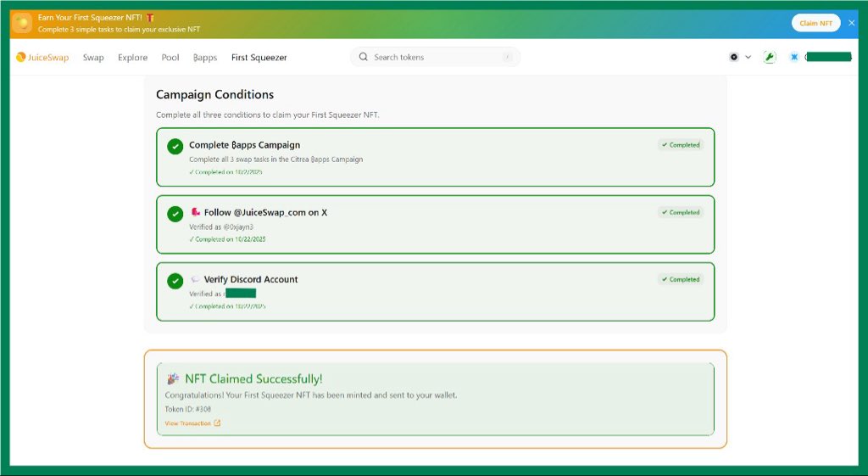
Task: Click the green checkmark for Complete Bapps Campaign
Action: coord(175,146)
